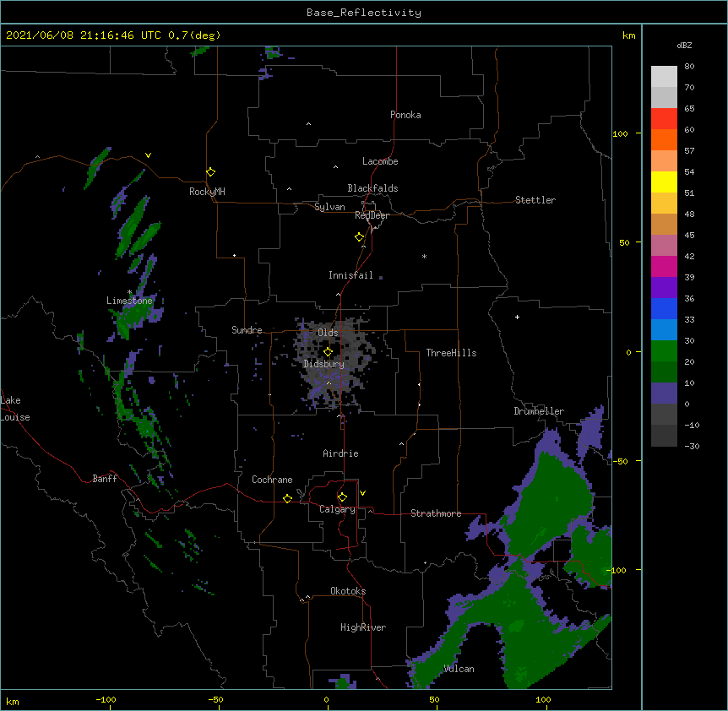Viewport: 728px width, 711px height.
Task: Click the yellow marker near RockyMH
Action: [x=210, y=171]
